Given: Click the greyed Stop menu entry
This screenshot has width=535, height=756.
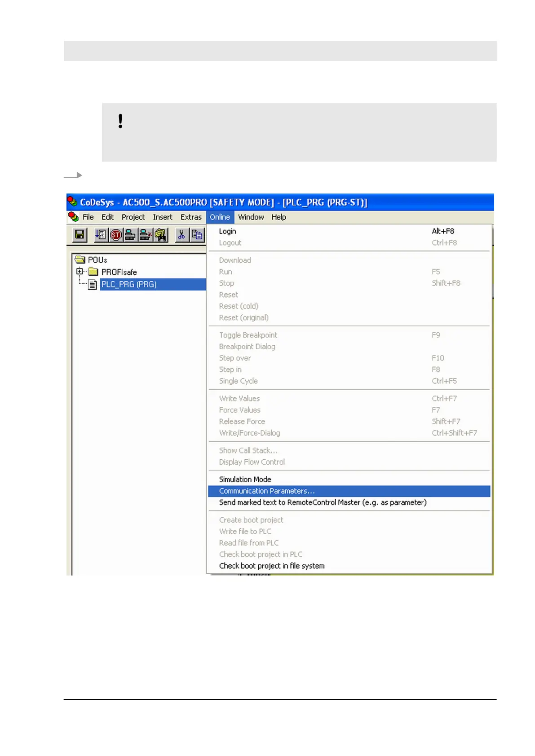Looking at the screenshot, I should tap(349, 283).
